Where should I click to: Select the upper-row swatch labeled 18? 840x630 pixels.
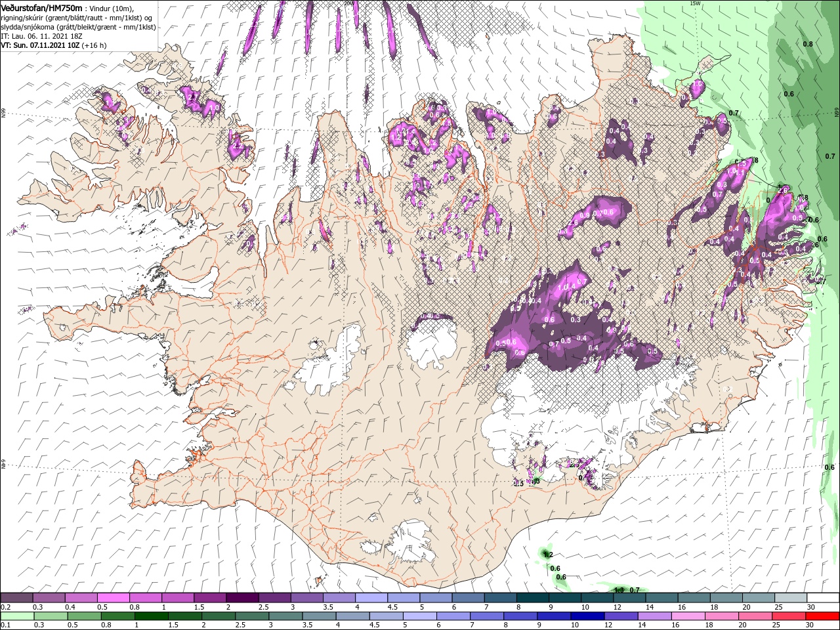[x=726, y=598]
